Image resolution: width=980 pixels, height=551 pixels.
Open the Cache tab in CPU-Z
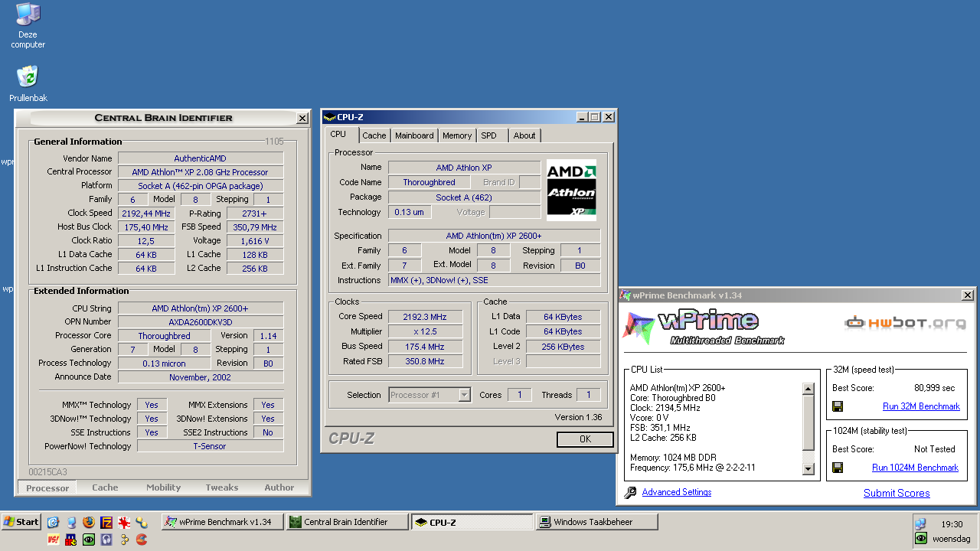point(374,135)
